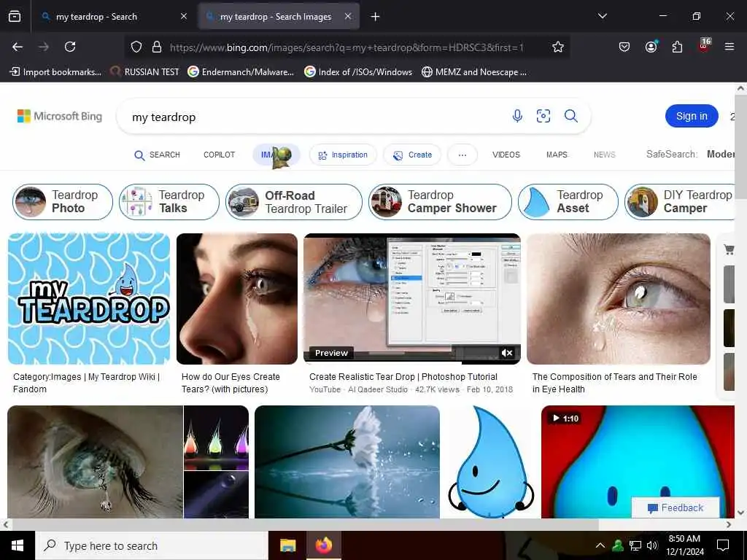Open 'Category:Images | My Teardrop Wiki' link

click(x=86, y=383)
